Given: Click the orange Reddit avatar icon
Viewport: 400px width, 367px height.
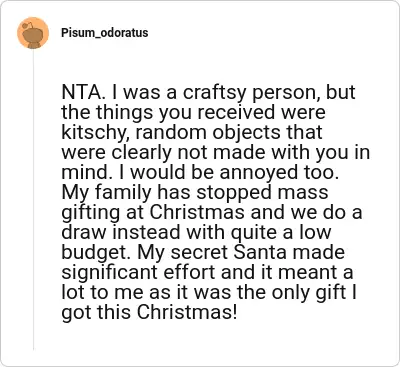Looking at the screenshot, I should 33,33.
